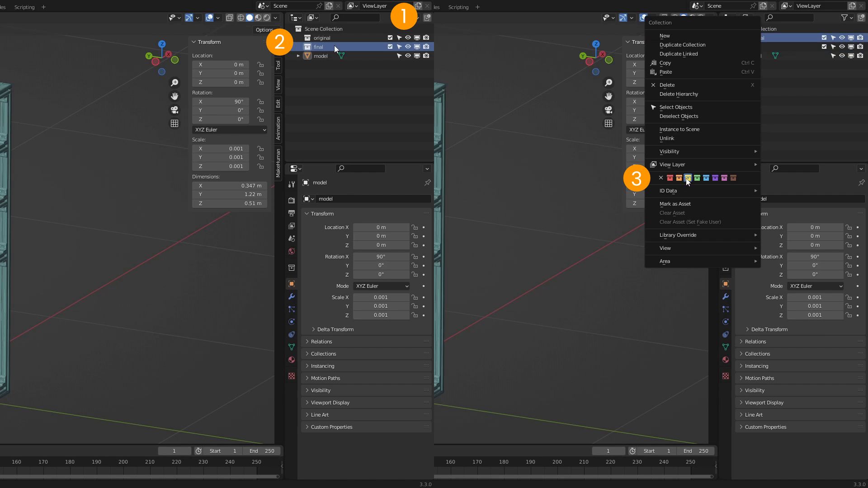The width and height of the screenshot is (868, 488).
Task: Open the World properties globe tab
Action: 292,251
